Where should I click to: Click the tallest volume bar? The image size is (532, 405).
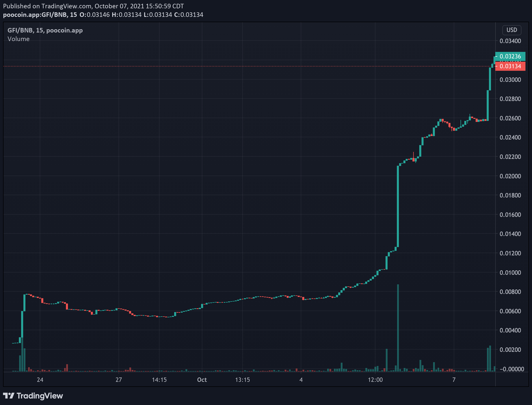[x=398, y=327]
